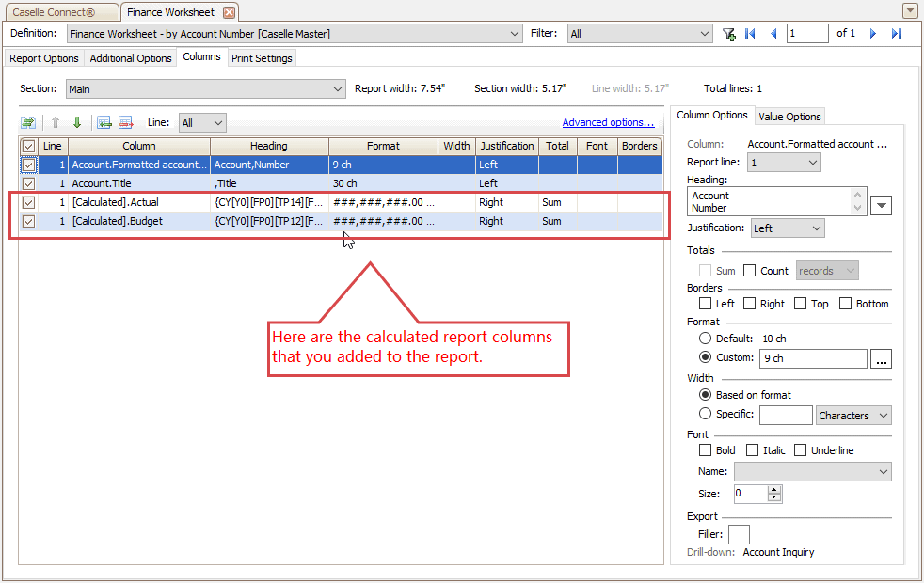Click the grey move up arrow
924x583 pixels.
pos(56,122)
